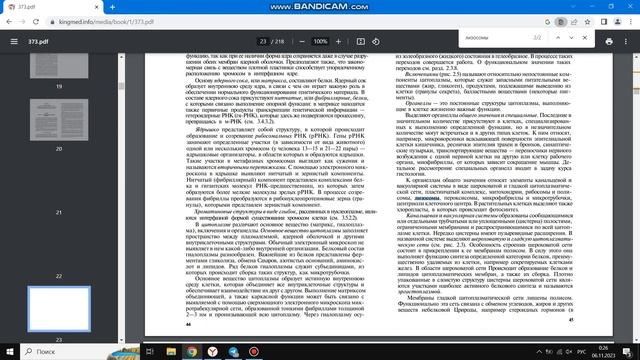Go back in browser history
Screen dimensions: 640x360
(9, 22)
